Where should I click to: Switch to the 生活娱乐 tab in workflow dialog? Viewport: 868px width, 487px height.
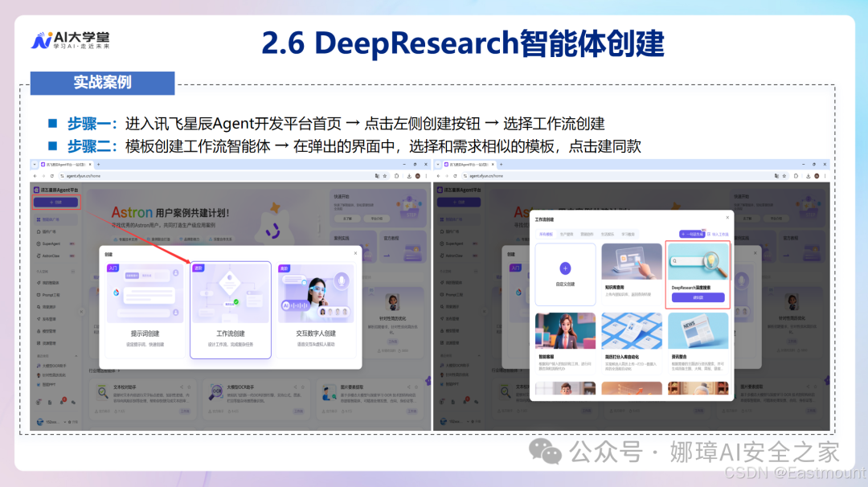pyautogui.click(x=608, y=234)
